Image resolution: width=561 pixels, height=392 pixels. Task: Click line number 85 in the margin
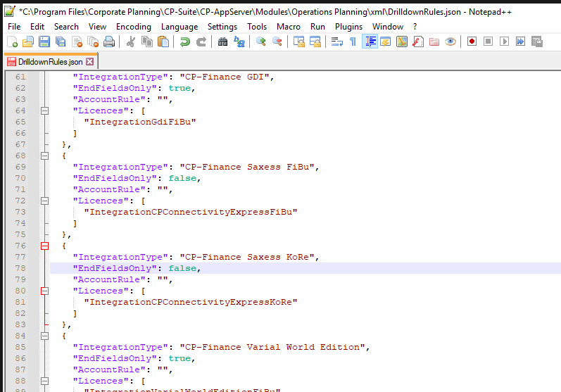(x=20, y=347)
